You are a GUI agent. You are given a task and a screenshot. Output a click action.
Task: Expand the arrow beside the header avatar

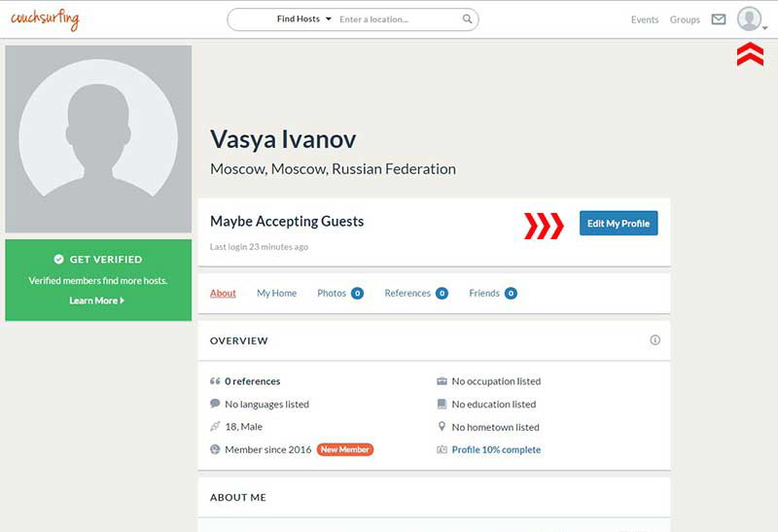[x=765, y=28]
